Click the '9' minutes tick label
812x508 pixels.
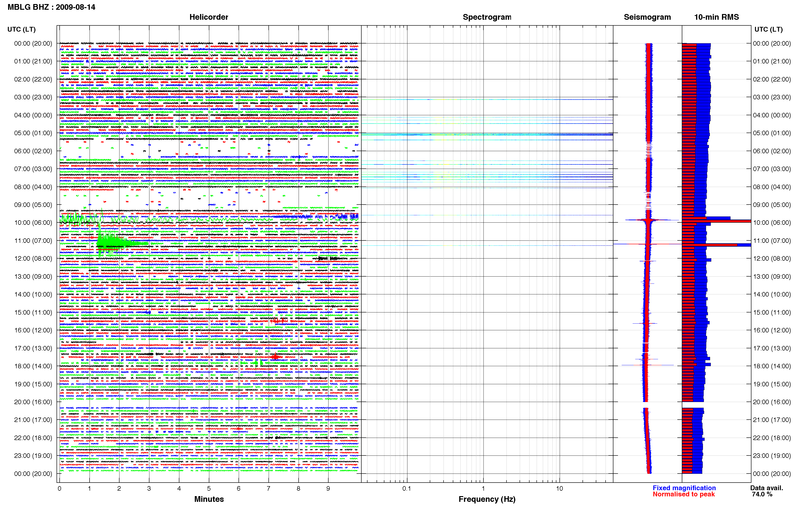coord(328,489)
